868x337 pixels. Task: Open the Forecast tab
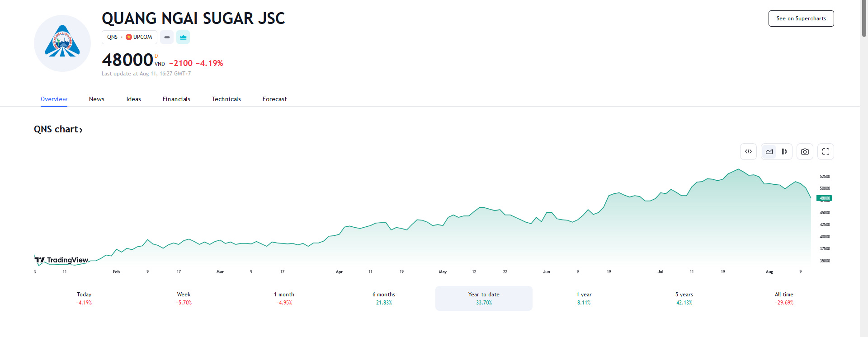pyautogui.click(x=274, y=99)
